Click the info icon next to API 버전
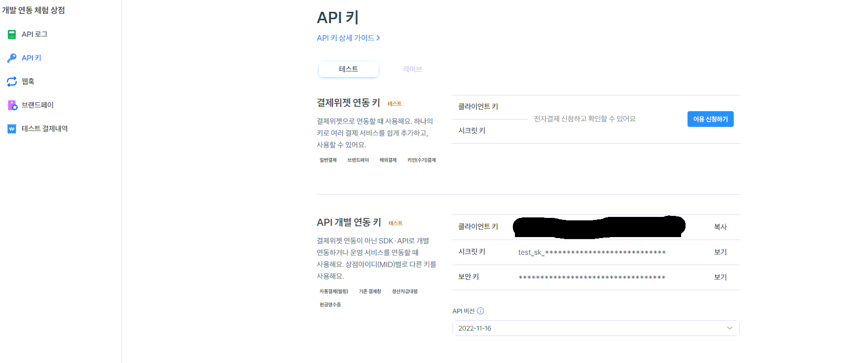This screenshot has height=363, width=868. [x=480, y=311]
